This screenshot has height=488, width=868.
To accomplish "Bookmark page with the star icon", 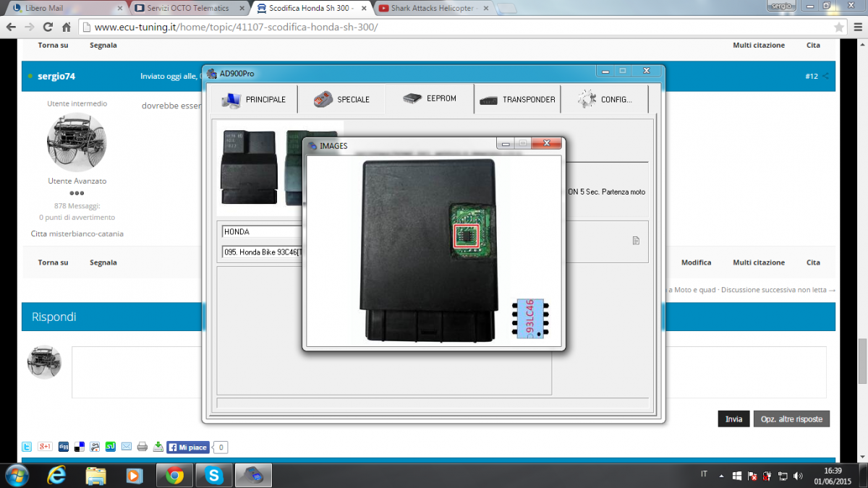I will pyautogui.click(x=839, y=27).
